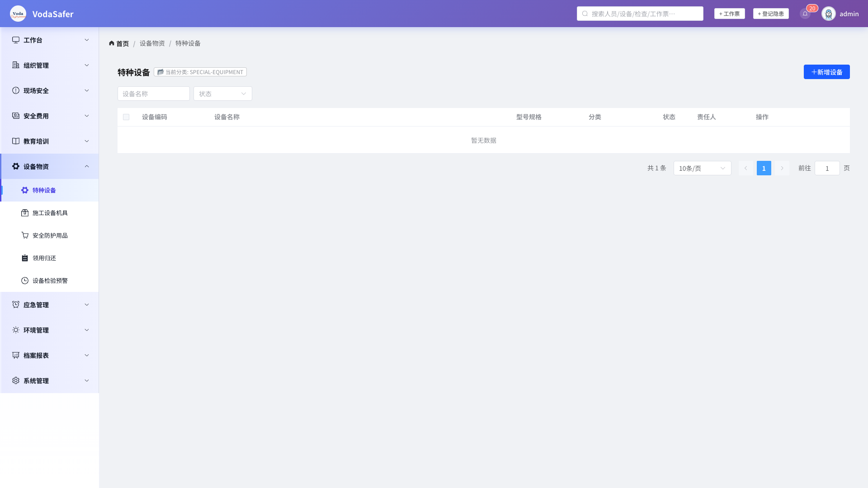
Task: Click the admin avatar image
Action: (829, 14)
